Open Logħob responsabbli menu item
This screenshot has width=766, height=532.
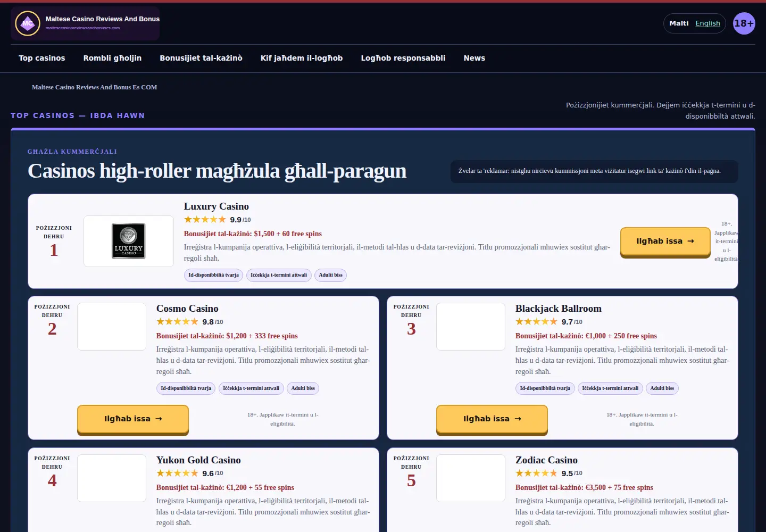point(403,58)
